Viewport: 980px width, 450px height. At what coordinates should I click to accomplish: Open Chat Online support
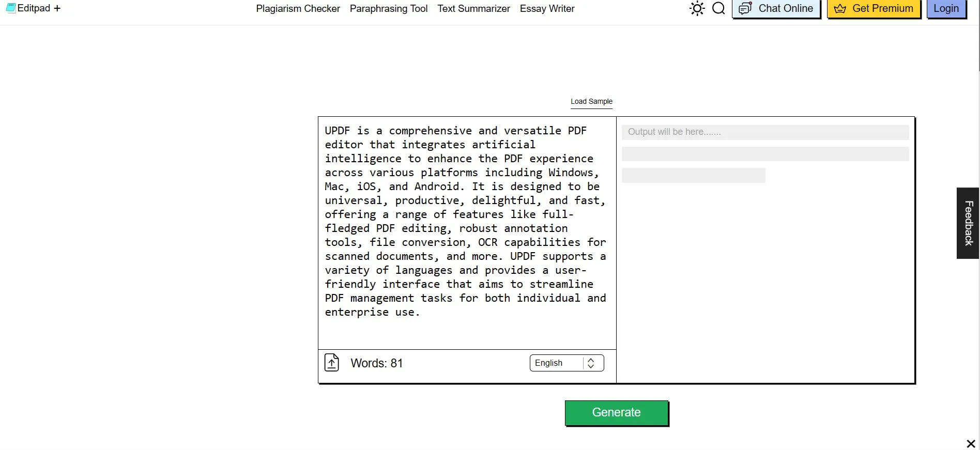776,9
